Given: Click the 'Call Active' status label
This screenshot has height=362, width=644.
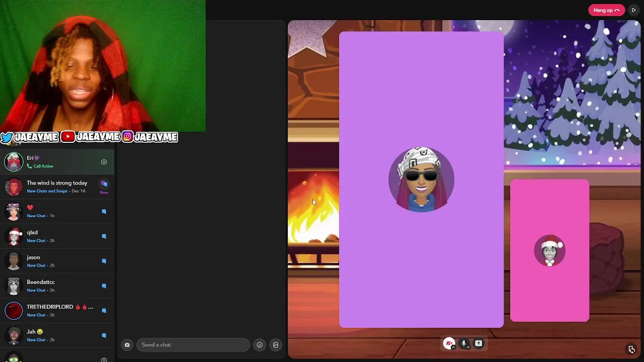Looking at the screenshot, I should [x=43, y=166].
